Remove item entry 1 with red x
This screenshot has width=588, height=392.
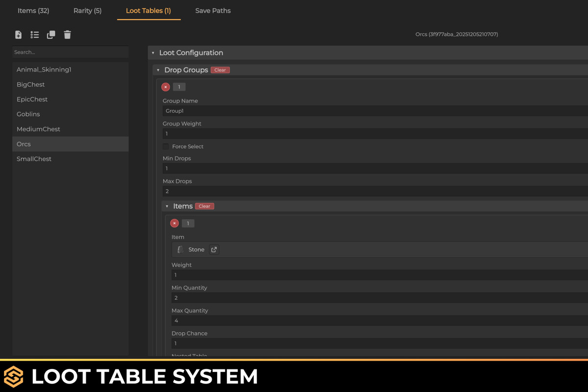tap(174, 223)
